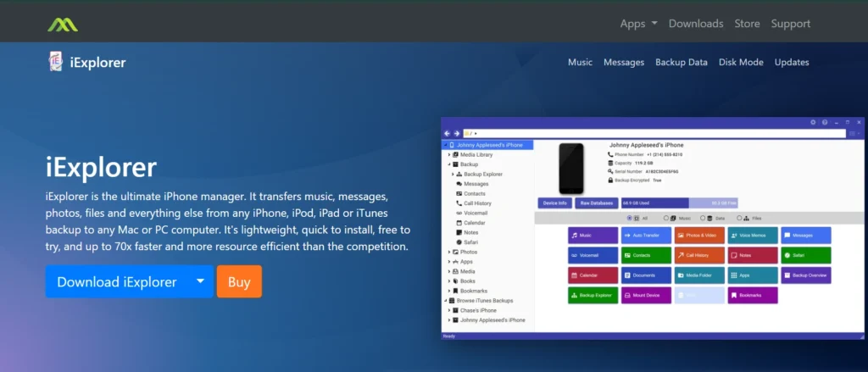Open the Mount Device tile
The width and height of the screenshot is (868, 372).
[x=646, y=295]
